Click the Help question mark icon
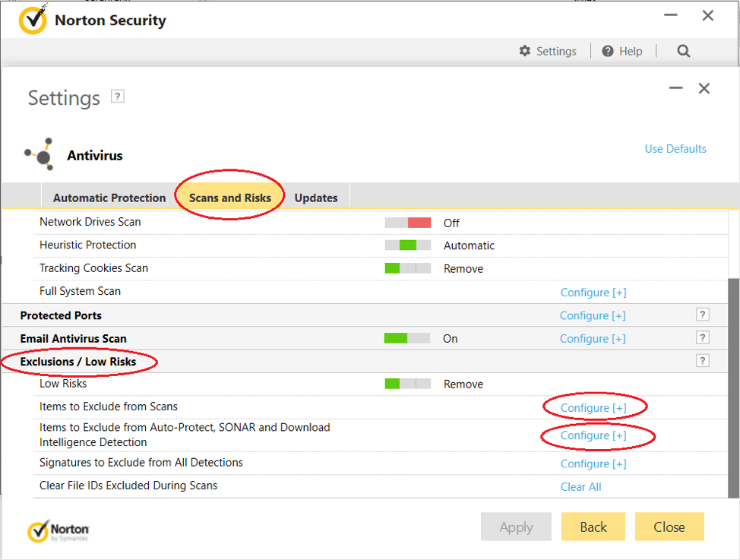Image resolution: width=740 pixels, height=560 pixels. click(607, 51)
